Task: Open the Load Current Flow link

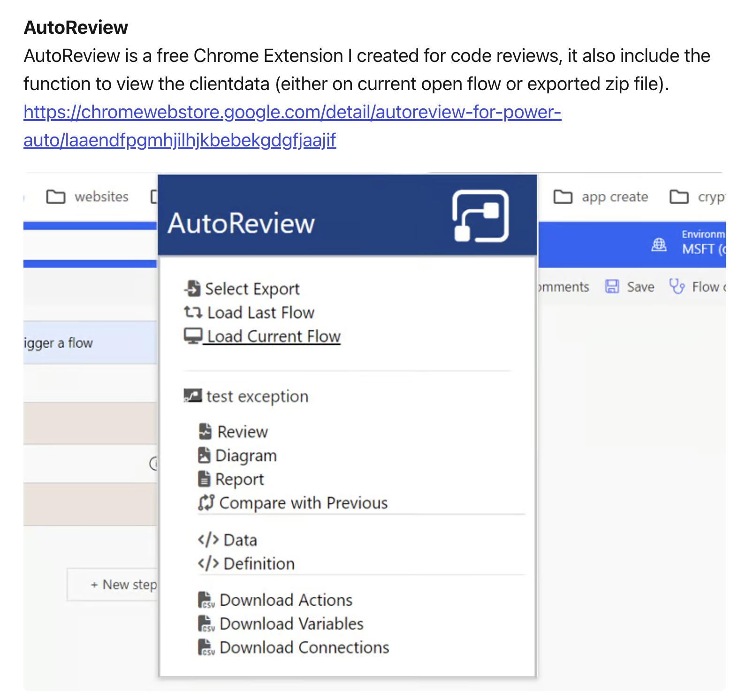Action: 274,336
